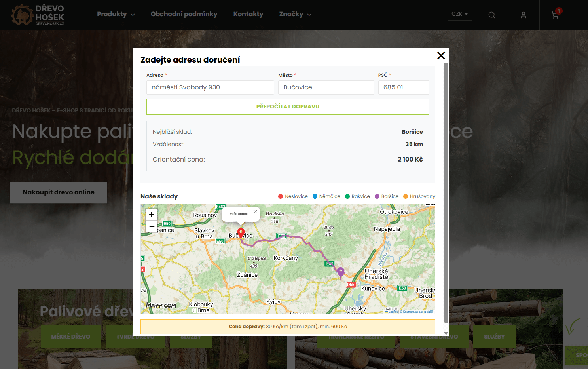Click the Nakoupit dřevo online button
The width and height of the screenshot is (588, 369).
59,192
